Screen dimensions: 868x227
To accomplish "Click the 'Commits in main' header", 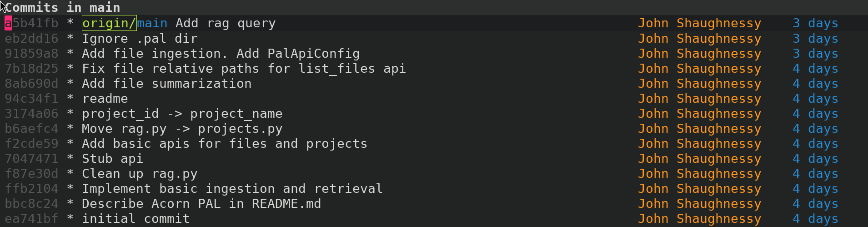I will (62, 8).
